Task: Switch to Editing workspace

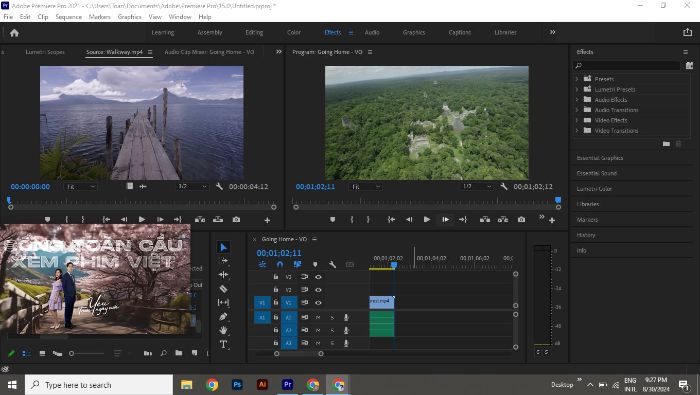Action: click(254, 32)
